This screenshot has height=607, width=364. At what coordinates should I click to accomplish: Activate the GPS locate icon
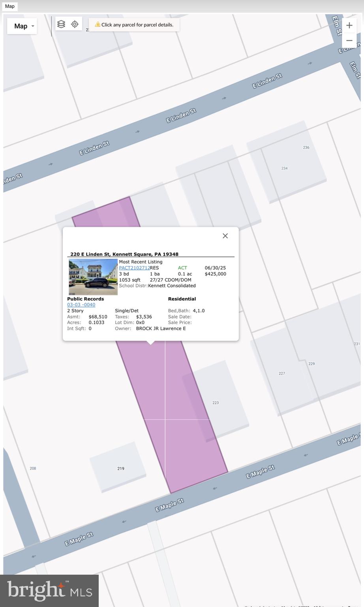[75, 24]
